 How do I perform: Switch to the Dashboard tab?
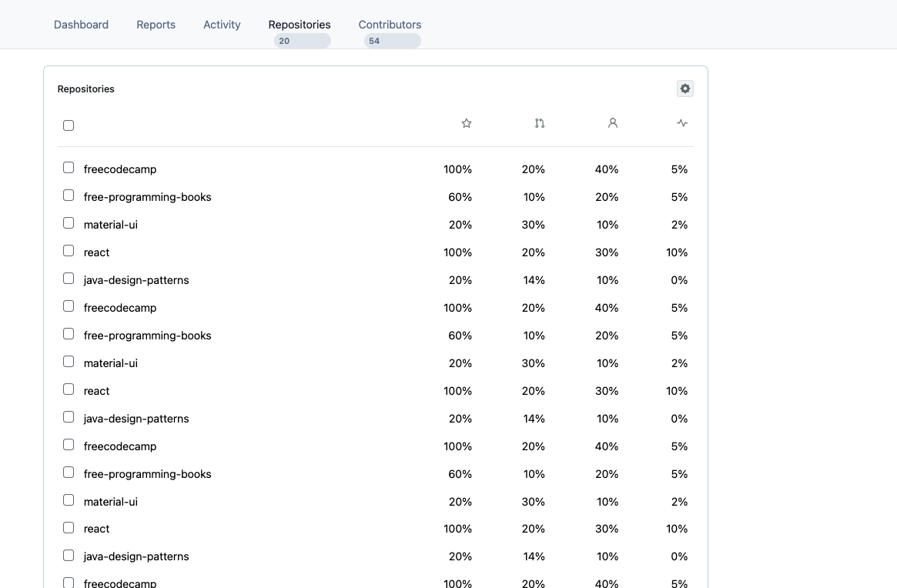(x=81, y=25)
